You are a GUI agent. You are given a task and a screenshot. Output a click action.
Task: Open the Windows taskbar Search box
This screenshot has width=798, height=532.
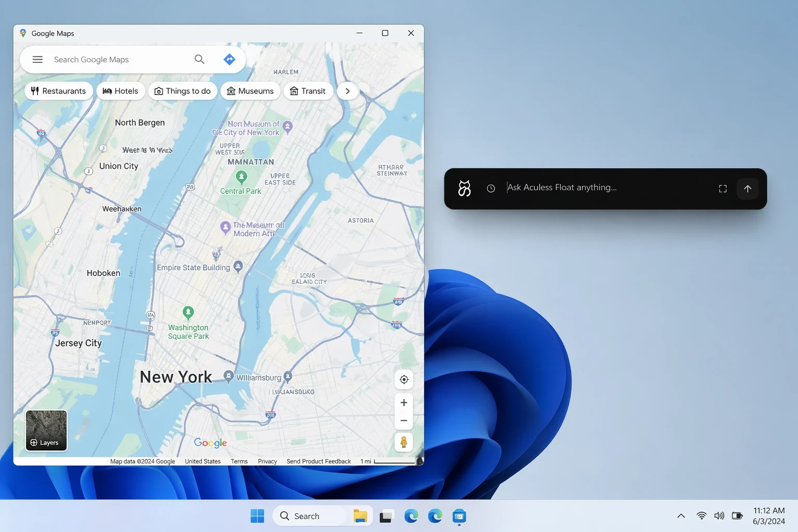click(309, 516)
